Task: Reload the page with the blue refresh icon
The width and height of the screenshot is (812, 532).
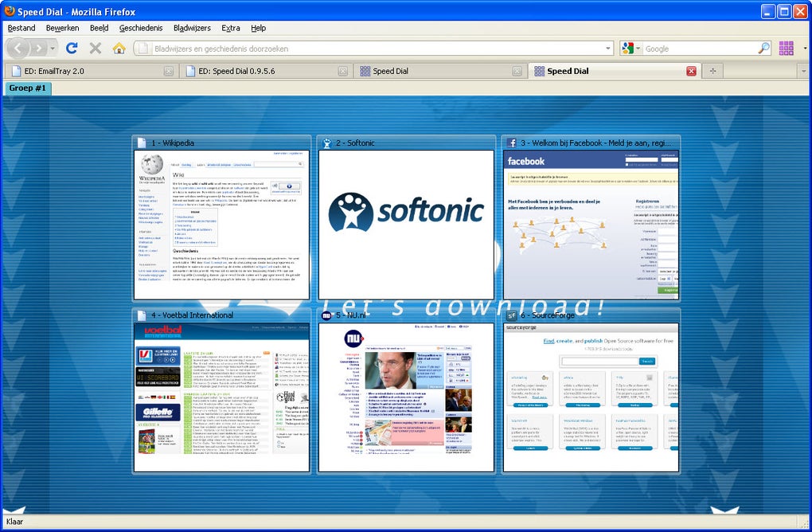Action: (x=72, y=48)
